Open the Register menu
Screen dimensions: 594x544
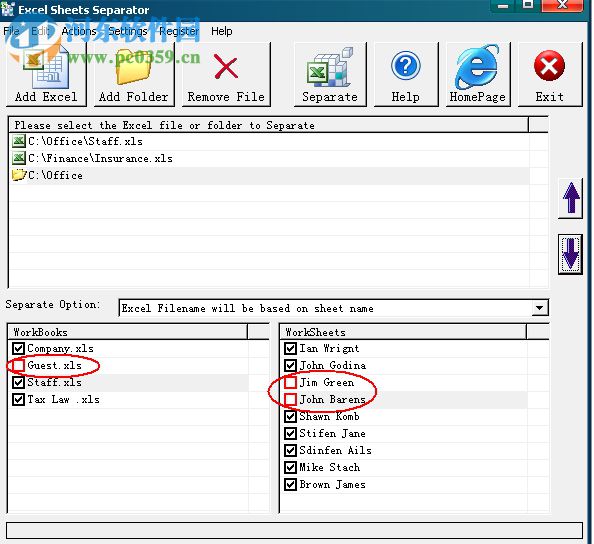point(179,31)
